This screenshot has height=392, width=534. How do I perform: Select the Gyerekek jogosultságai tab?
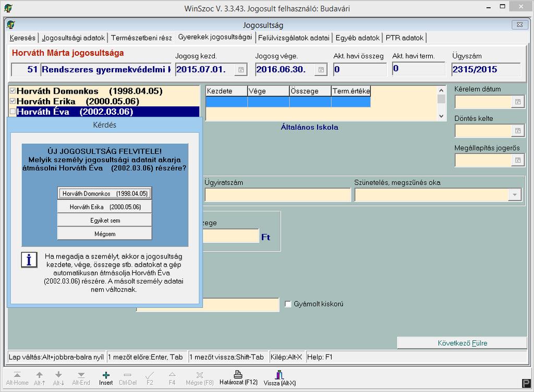215,37
